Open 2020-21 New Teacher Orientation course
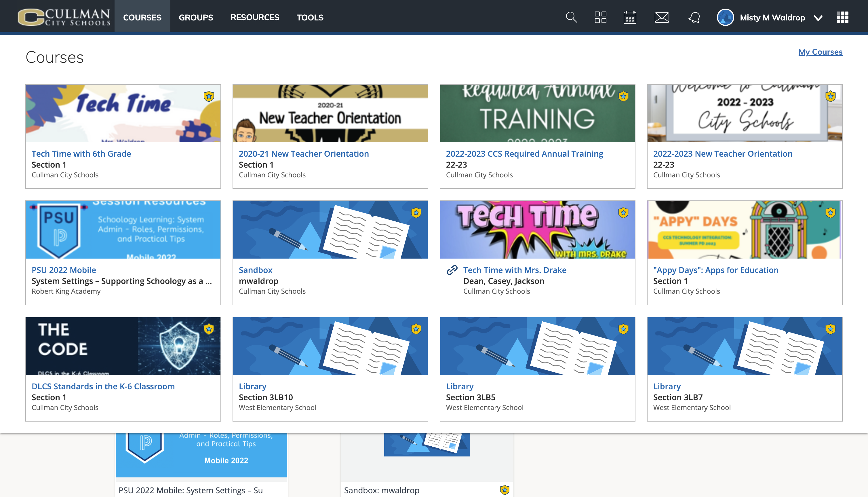 [304, 153]
